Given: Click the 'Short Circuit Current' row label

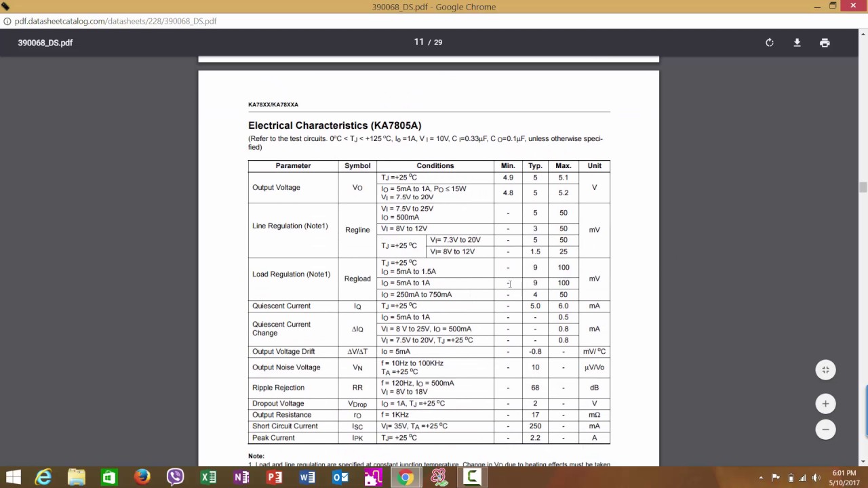Looking at the screenshot, I should pyautogui.click(x=285, y=426).
